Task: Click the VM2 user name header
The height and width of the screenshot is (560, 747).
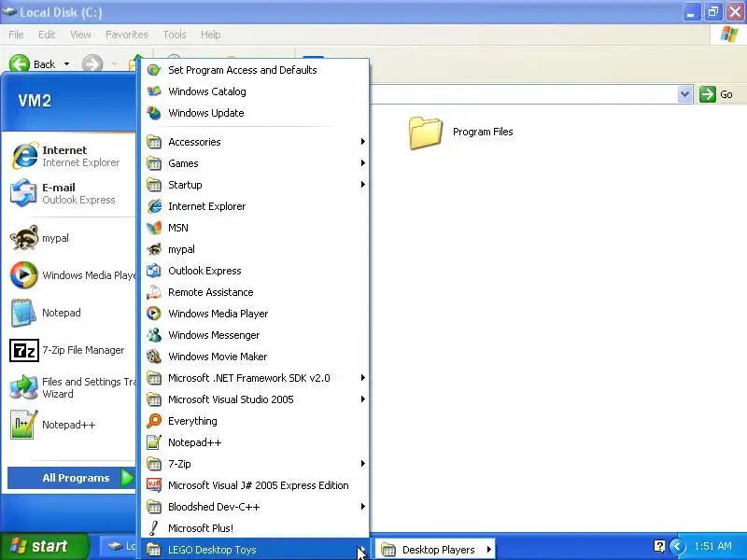Action: pyautogui.click(x=35, y=101)
